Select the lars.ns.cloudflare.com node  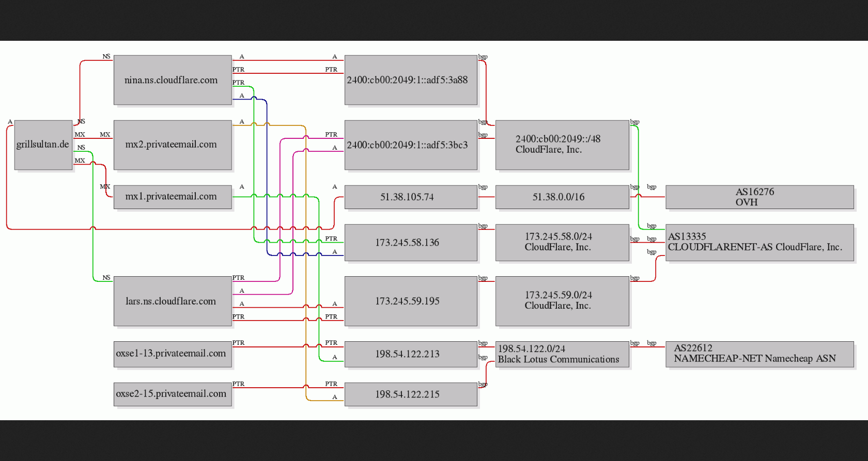173,301
